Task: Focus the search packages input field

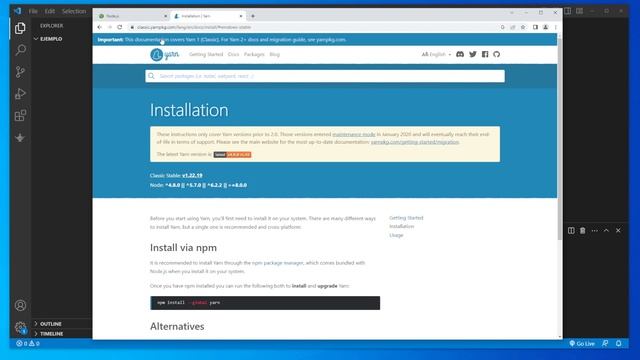Action: point(325,76)
